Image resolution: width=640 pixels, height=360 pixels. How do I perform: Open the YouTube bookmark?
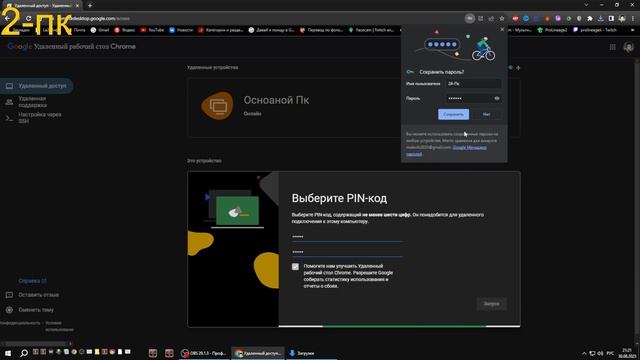(x=152, y=30)
